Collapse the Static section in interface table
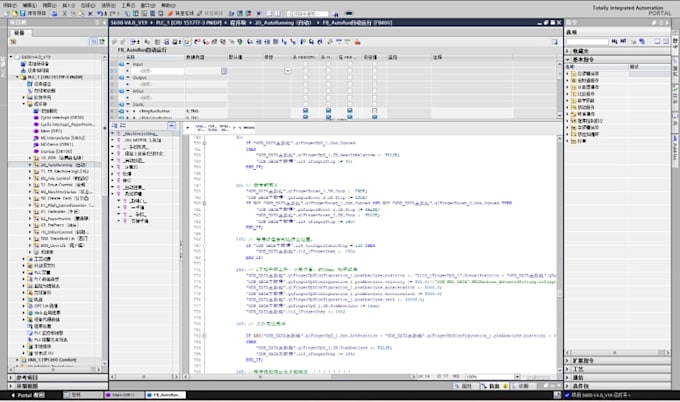Viewport: 680px width, 402px height. click(128, 104)
